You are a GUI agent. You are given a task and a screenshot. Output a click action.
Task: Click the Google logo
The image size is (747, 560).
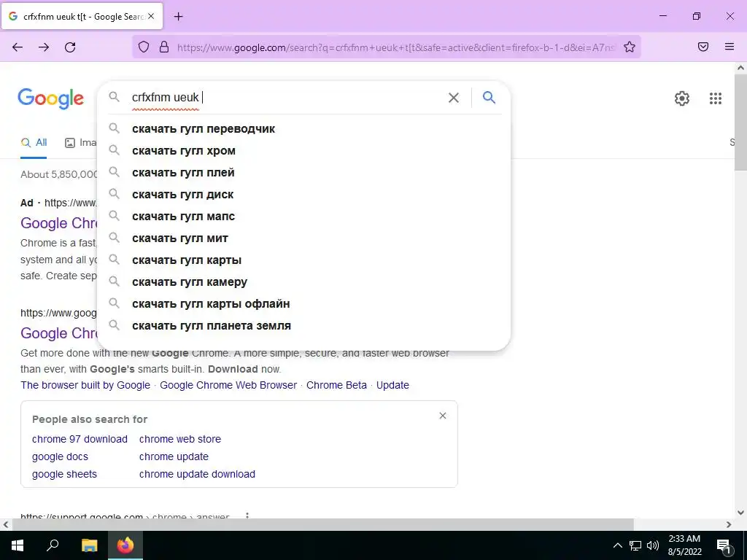pos(51,98)
